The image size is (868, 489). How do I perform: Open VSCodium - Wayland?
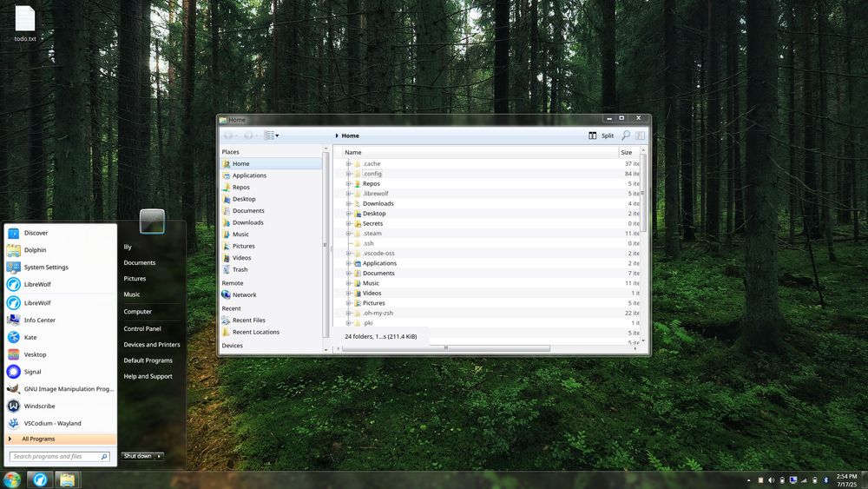click(x=60, y=423)
